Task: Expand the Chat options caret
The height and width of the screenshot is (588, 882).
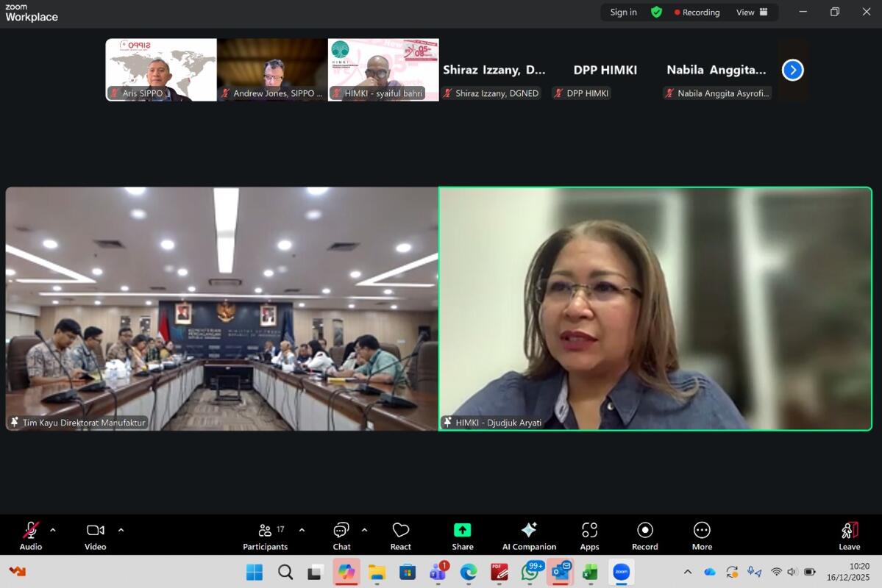Action: pyautogui.click(x=364, y=530)
